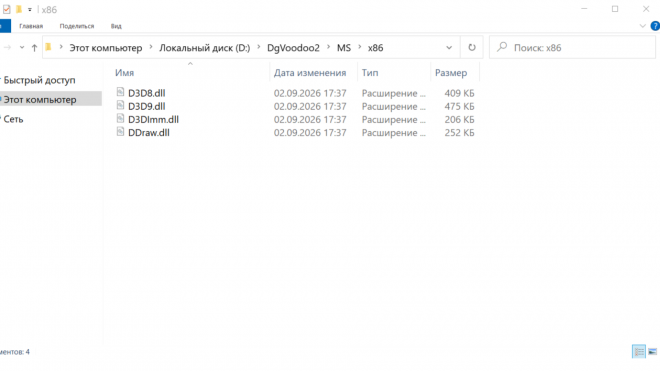Open the quick access toolbar customize dropdown

pyautogui.click(x=30, y=9)
